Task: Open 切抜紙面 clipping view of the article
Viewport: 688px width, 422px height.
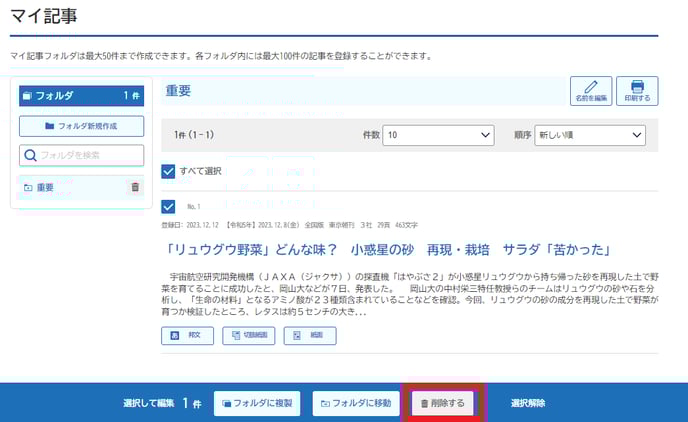Action: coord(249,335)
